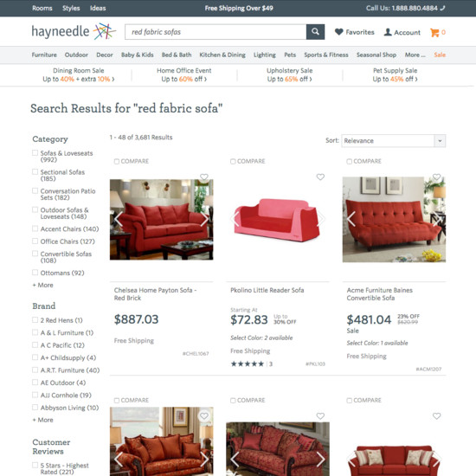
Task: Open the Account person icon
Action: click(x=388, y=32)
